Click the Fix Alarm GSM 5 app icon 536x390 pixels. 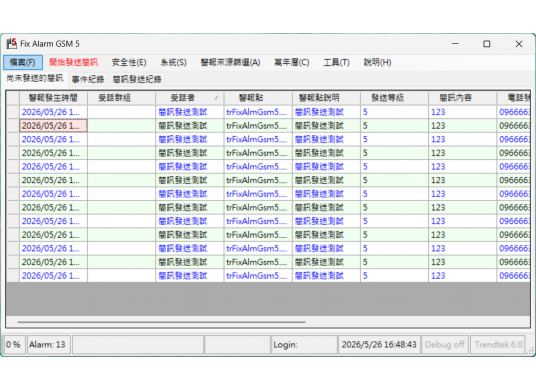tap(12, 44)
